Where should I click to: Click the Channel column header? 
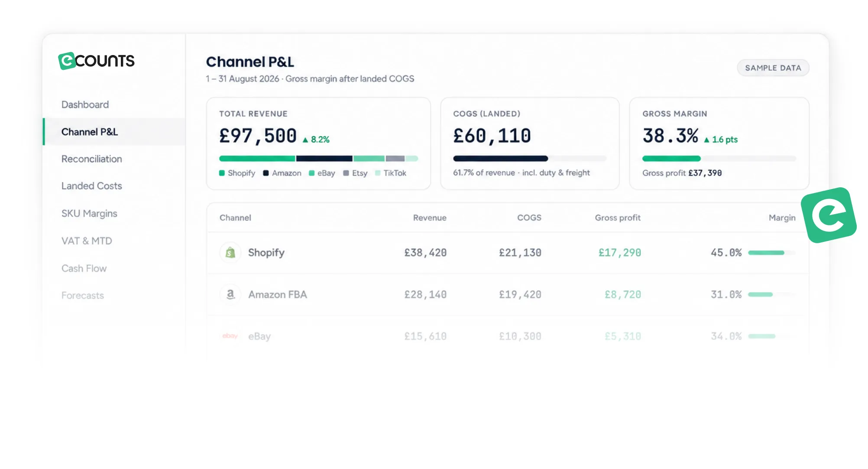(235, 218)
